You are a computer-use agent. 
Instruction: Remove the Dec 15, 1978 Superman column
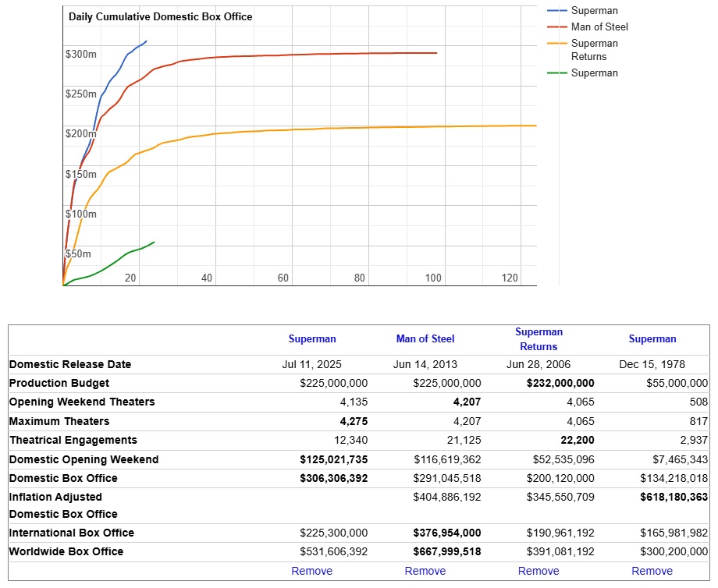652,571
